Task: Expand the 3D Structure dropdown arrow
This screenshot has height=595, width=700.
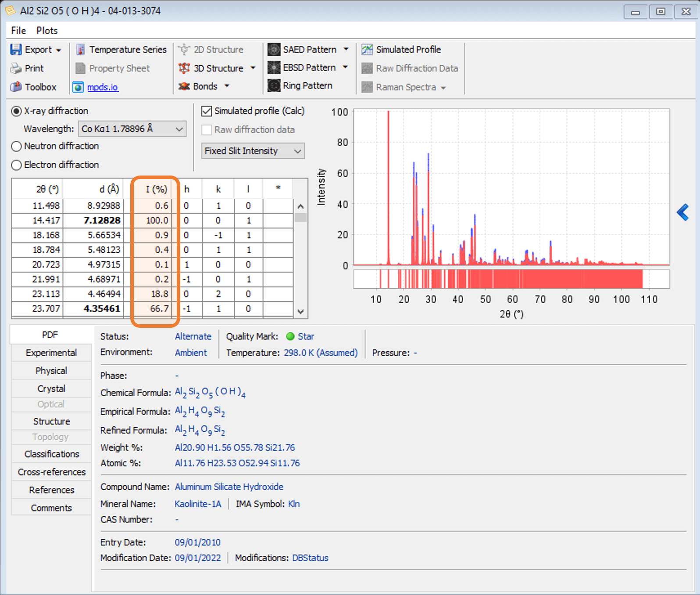Action: 253,68
